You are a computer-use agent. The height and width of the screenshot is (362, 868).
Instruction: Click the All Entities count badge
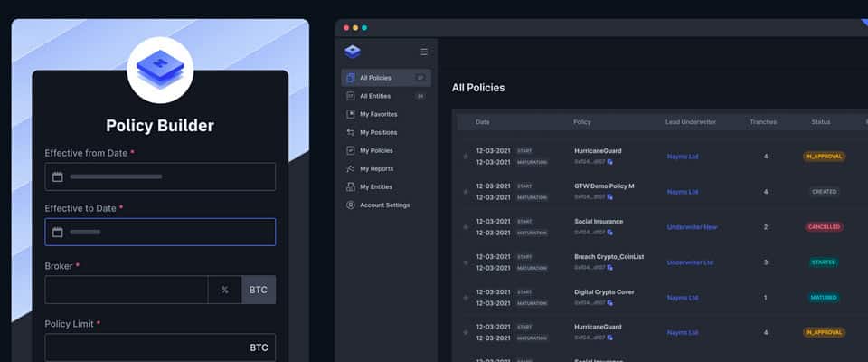coord(420,96)
